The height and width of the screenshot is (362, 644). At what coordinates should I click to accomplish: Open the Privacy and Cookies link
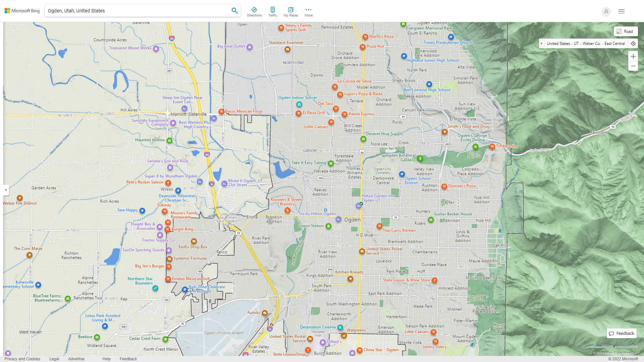click(22, 359)
